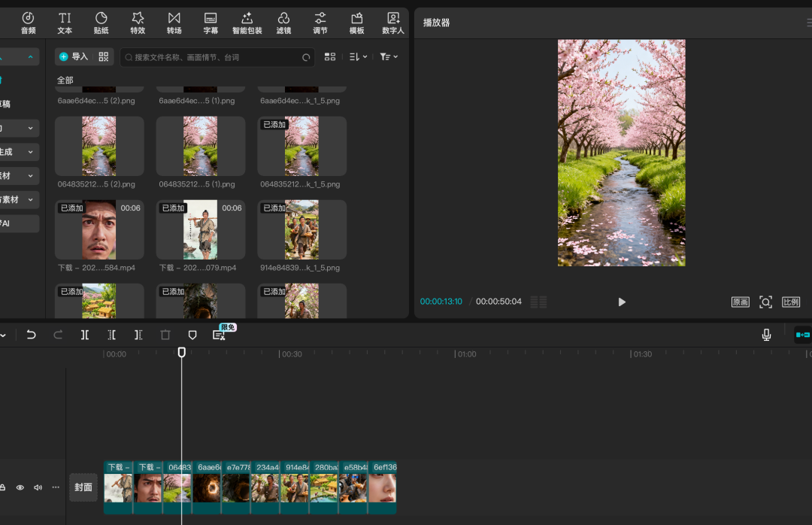812x525 pixels.
Task: Toggle the cyan main track magnet button
Action: tap(802, 335)
